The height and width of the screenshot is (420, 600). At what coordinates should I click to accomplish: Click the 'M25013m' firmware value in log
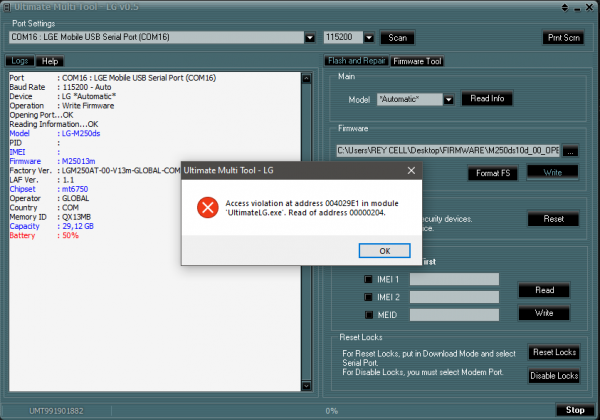pos(78,161)
